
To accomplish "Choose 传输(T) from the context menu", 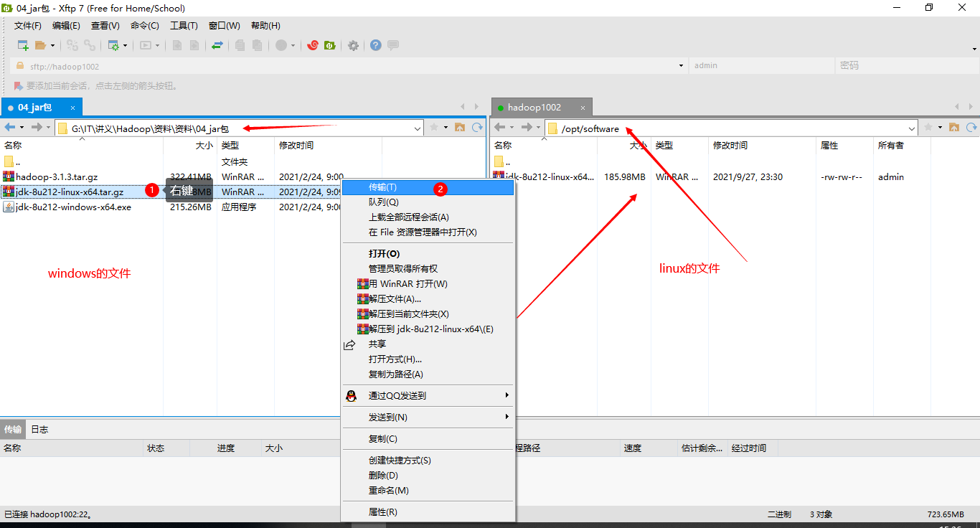I will [x=428, y=187].
